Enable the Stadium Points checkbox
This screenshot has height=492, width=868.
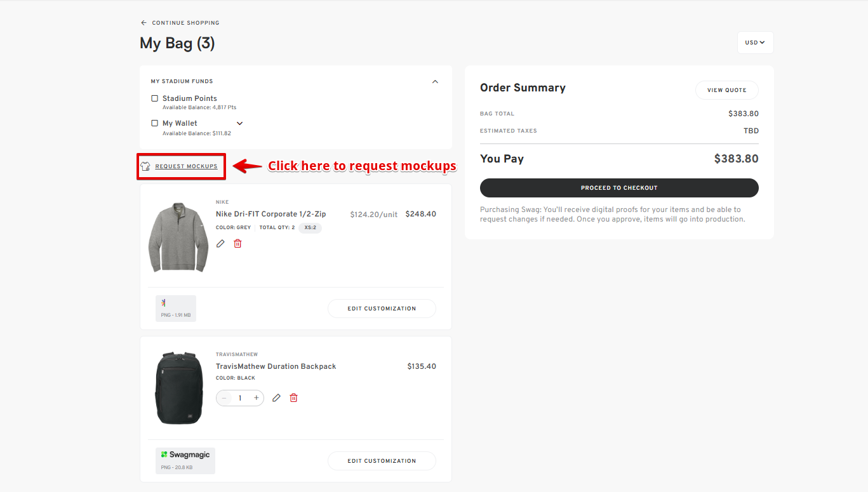154,98
